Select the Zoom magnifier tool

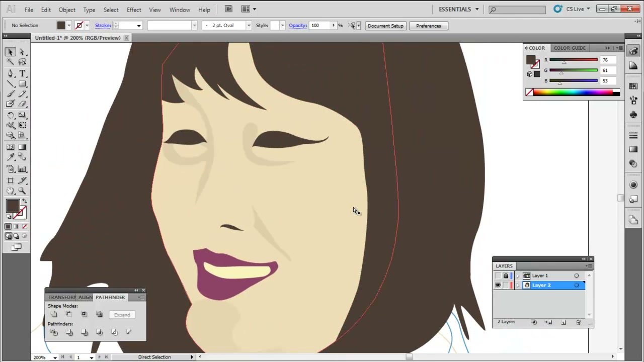tap(22, 191)
